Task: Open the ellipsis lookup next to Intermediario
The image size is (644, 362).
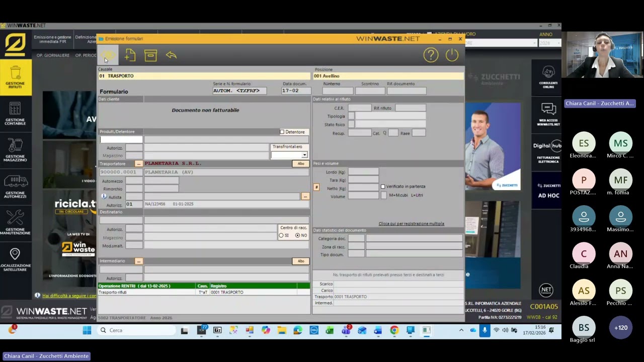Action: [138, 261]
